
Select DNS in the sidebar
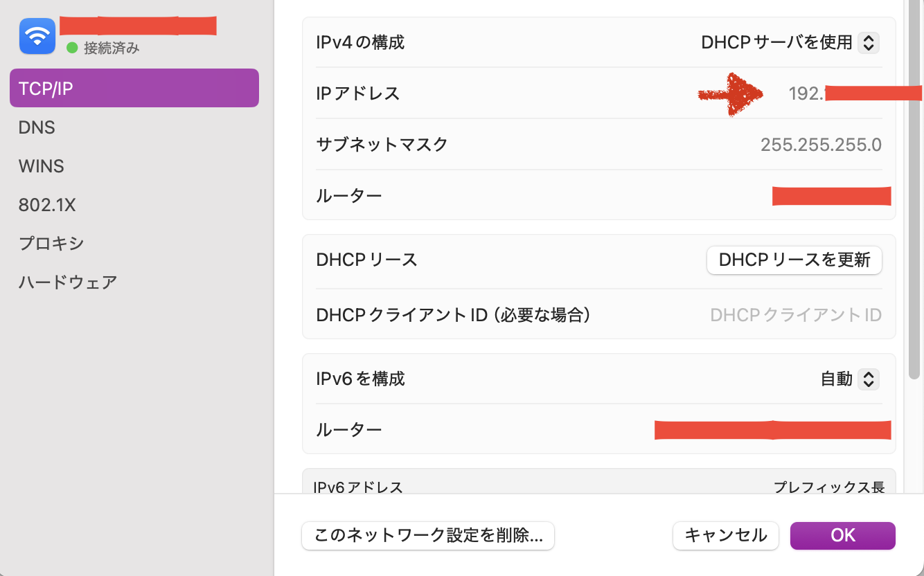click(37, 127)
